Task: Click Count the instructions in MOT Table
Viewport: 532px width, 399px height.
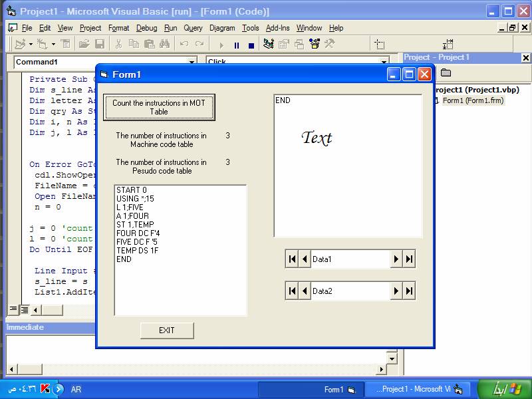Action: click(159, 107)
